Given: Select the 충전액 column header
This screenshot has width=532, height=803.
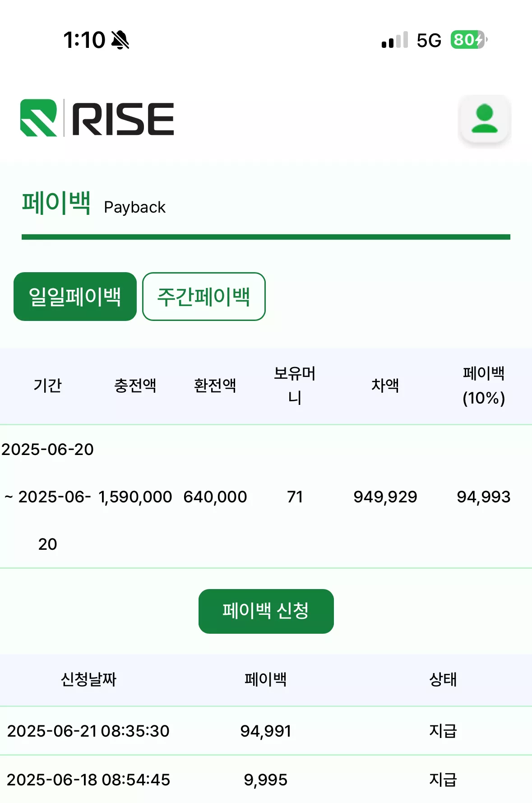Looking at the screenshot, I should tap(135, 385).
